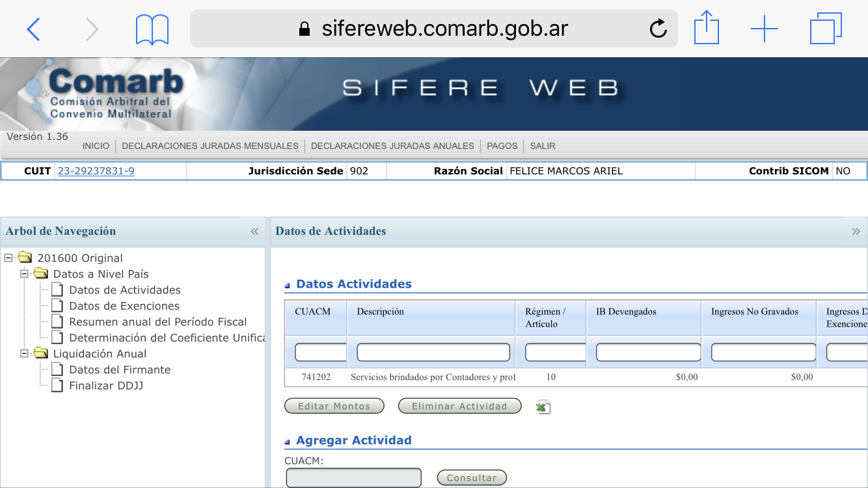Image resolution: width=868 pixels, height=488 pixels.
Task: Collapse the Datos de Actividades panel
Action: [x=856, y=232]
